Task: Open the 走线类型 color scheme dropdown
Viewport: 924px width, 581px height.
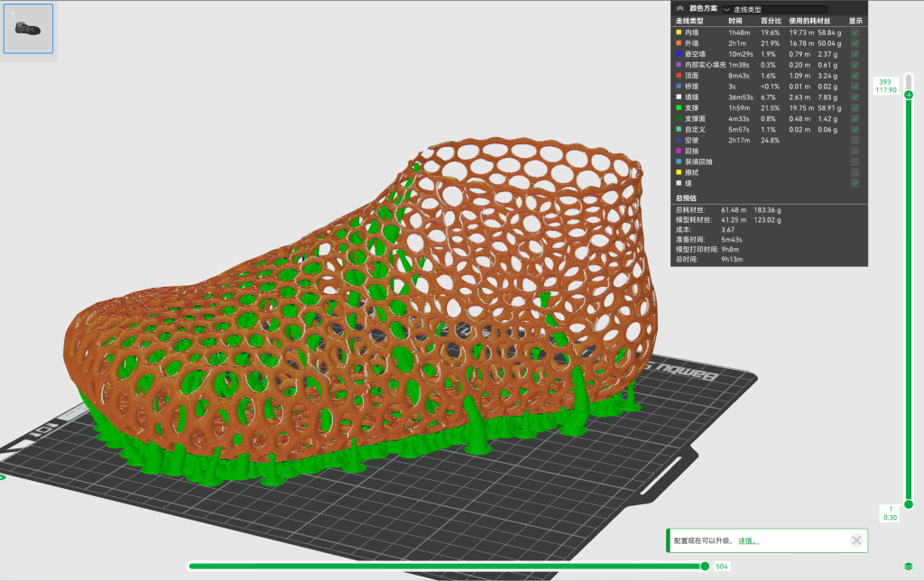Action: [767, 8]
